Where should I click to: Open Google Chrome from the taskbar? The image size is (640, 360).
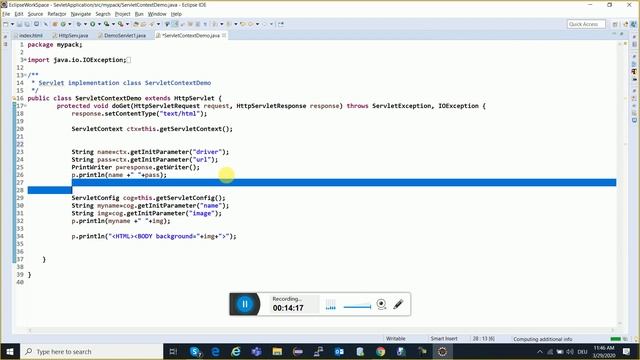pyautogui.click(x=380, y=351)
